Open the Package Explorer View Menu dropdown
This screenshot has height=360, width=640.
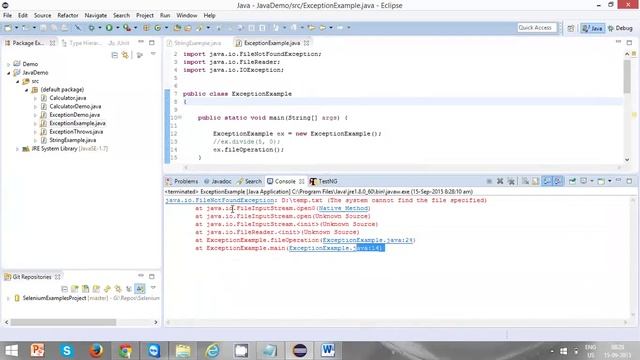[153, 54]
